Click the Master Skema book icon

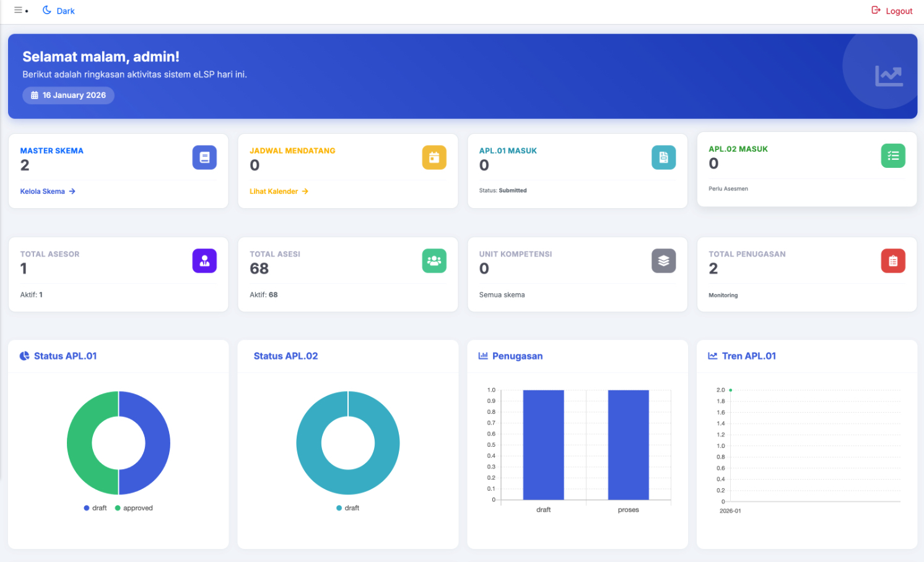pyautogui.click(x=204, y=157)
